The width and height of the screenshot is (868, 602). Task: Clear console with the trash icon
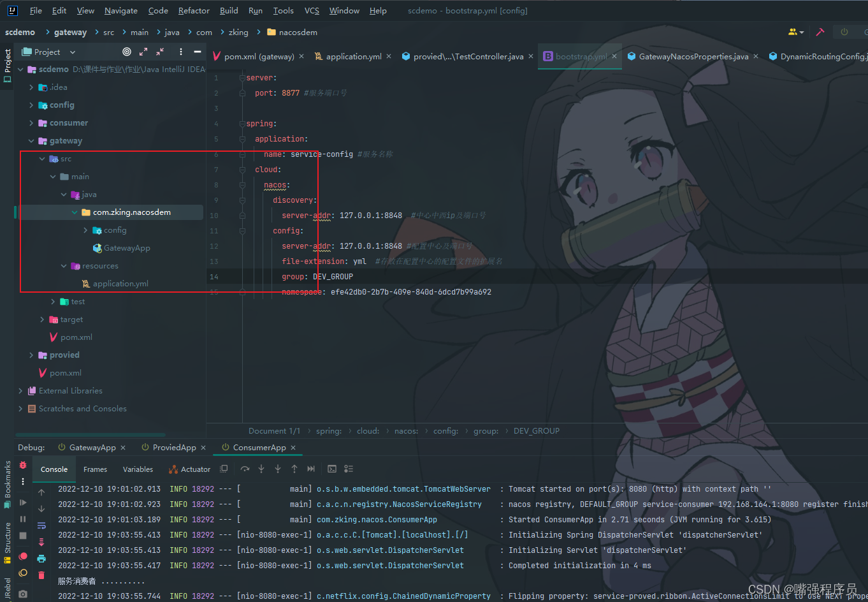point(41,575)
